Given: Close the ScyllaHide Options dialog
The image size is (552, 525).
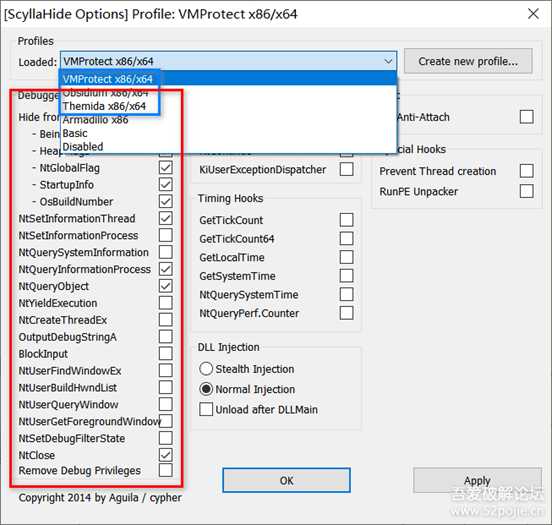Looking at the screenshot, I should tap(533, 14).
